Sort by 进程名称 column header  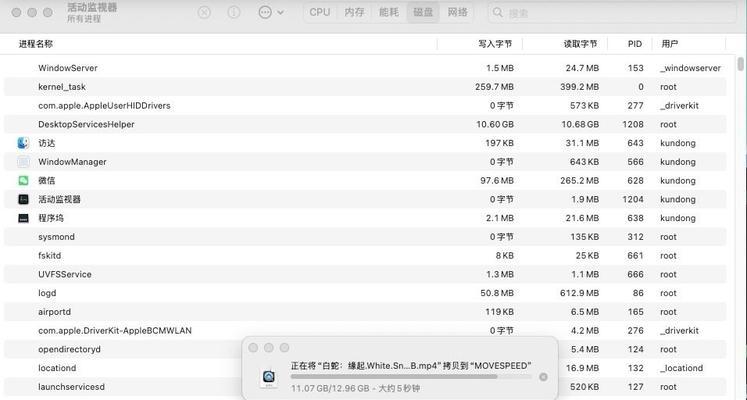pos(36,44)
